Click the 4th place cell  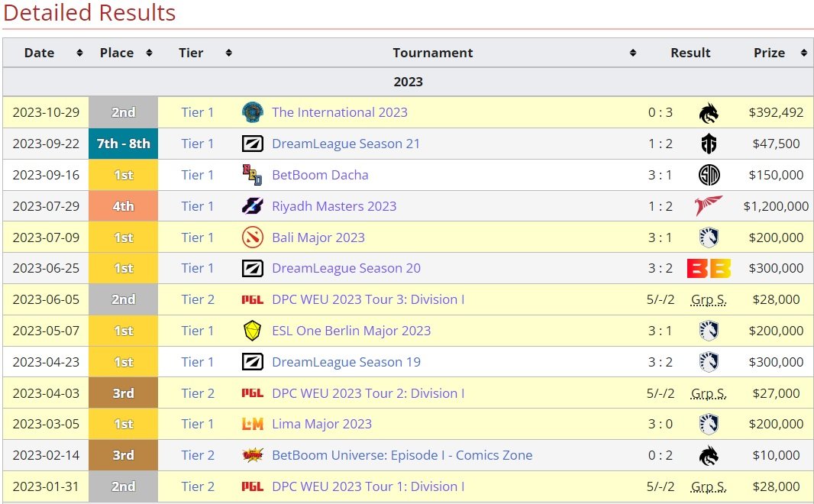123,206
